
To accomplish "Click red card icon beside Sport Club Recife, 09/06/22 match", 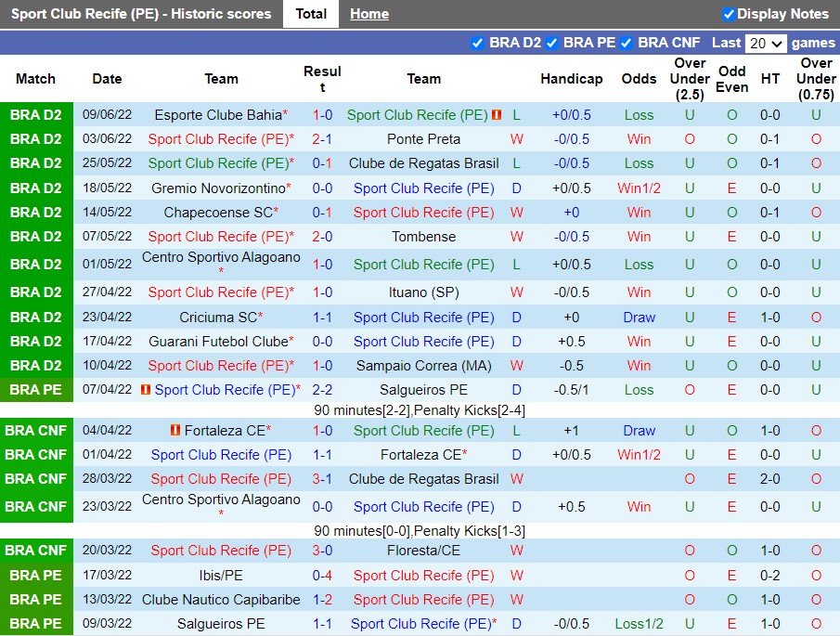I will (497, 115).
